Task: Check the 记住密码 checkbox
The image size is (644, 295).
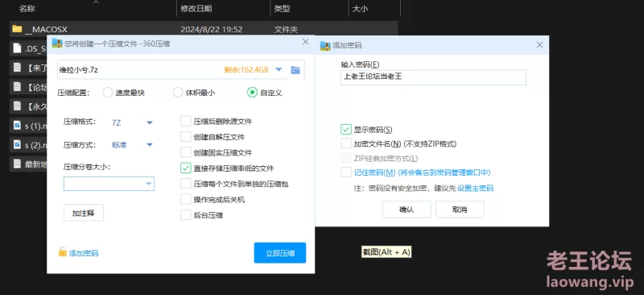Action: (x=346, y=172)
